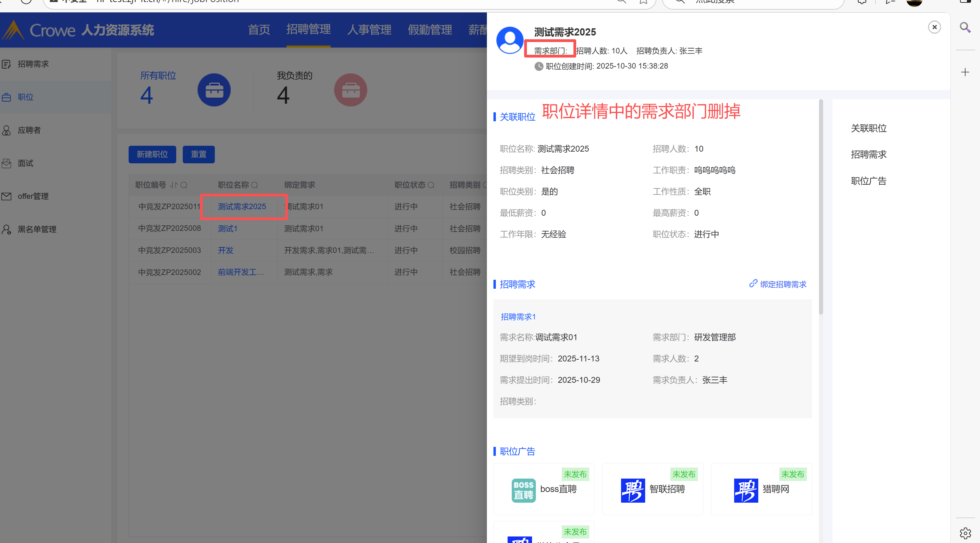This screenshot has height=543, width=980.
Task: Click the detail panel vertical scrollbar
Action: click(821, 207)
